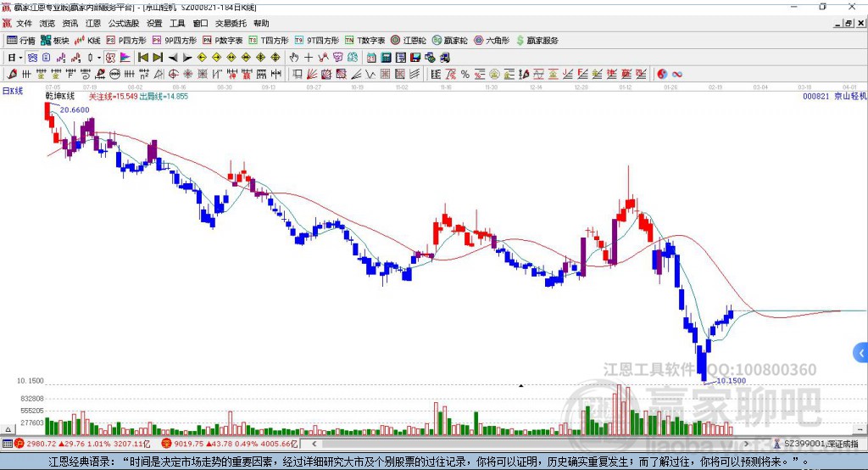
Task: Click the 江恩经典语录 ticker text
Action: [x=428, y=462]
